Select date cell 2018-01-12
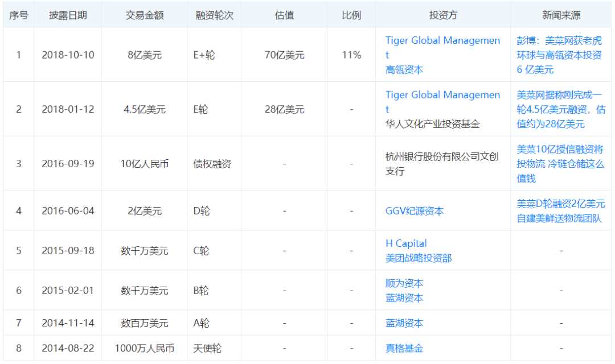Screen dimensions: 615x364 point(68,109)
